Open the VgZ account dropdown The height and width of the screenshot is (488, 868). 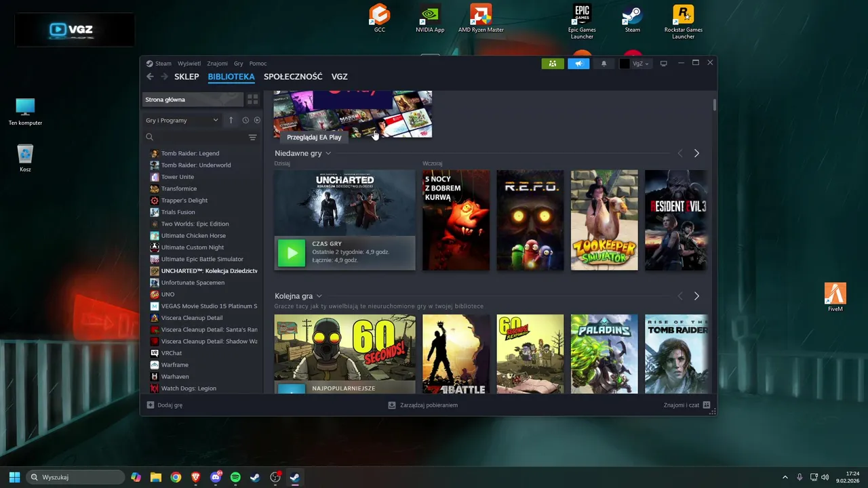pyautogui.click(x=635, y=64)
